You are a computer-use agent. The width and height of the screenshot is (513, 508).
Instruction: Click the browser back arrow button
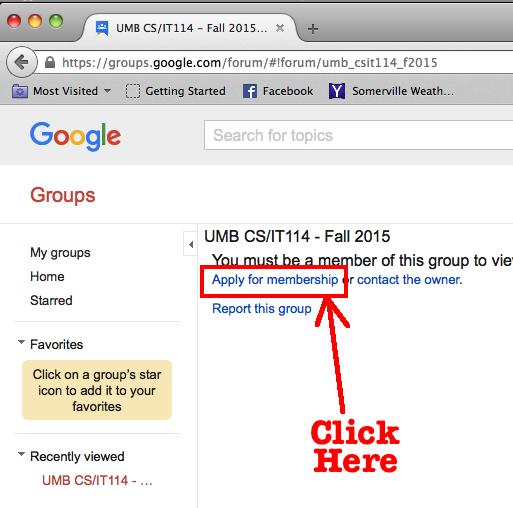tap(22, 62)
